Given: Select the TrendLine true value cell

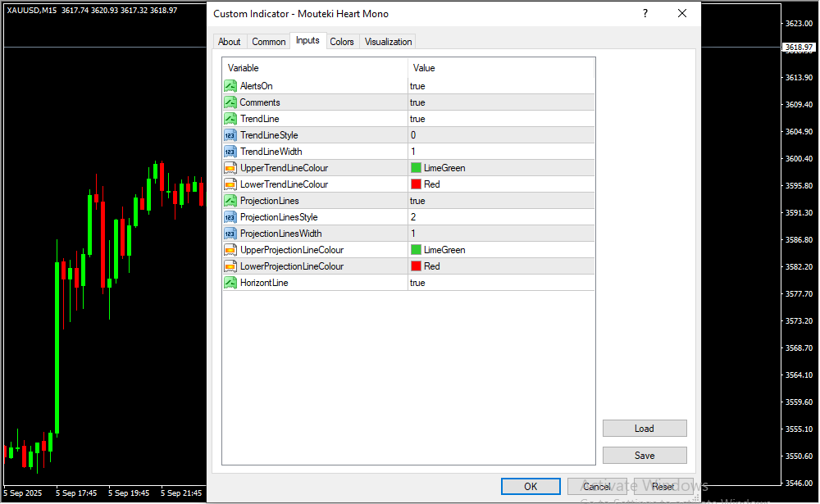Looking at the screenshot, I should pos(500,119).
